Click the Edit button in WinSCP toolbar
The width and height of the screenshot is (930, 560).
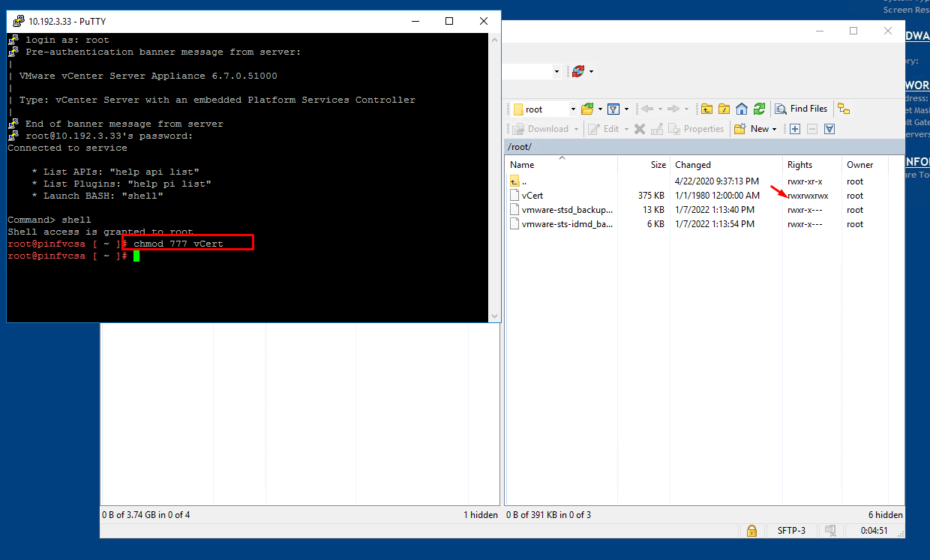[604, 129]
